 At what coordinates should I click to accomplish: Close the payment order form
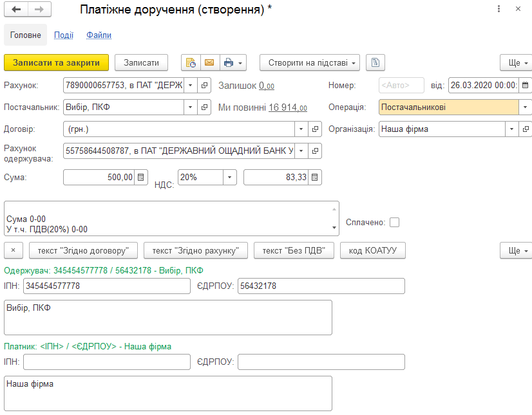pyautogui.click(x=518, y=9)
